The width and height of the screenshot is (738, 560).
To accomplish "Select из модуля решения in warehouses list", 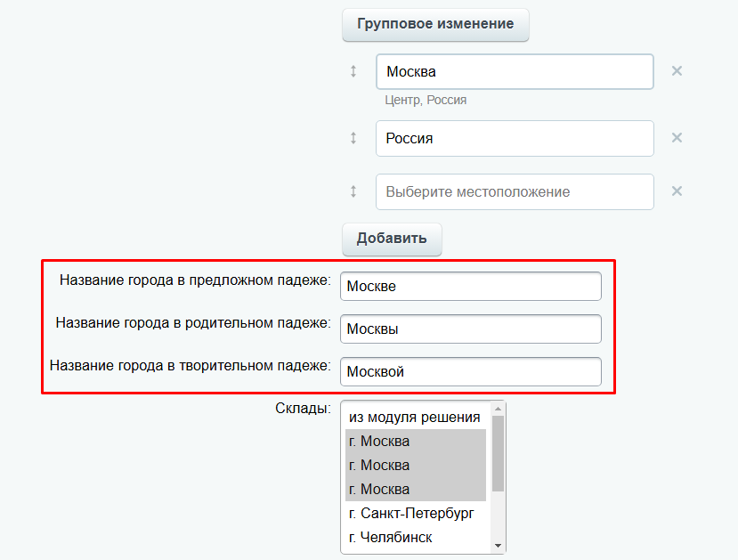I will [415, 417].
